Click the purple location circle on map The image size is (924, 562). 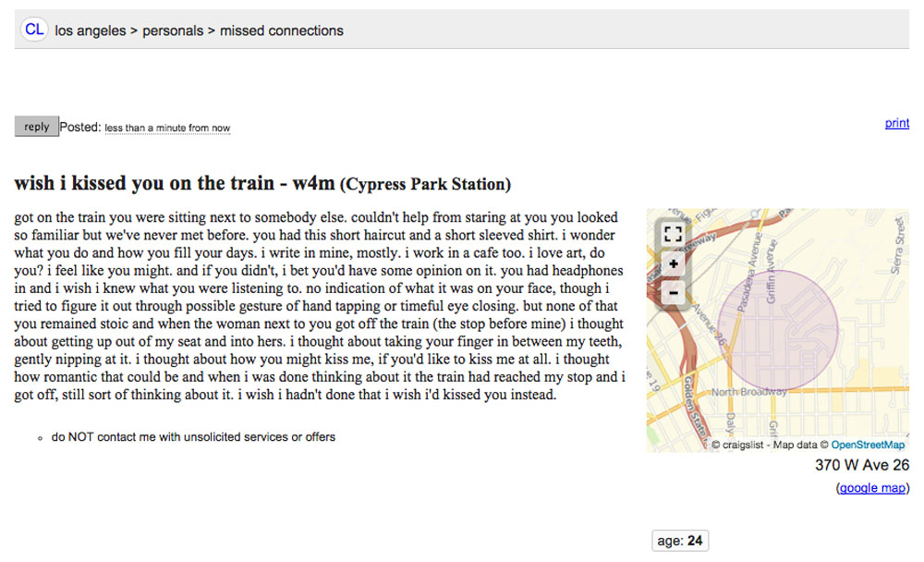pos(777,330)
